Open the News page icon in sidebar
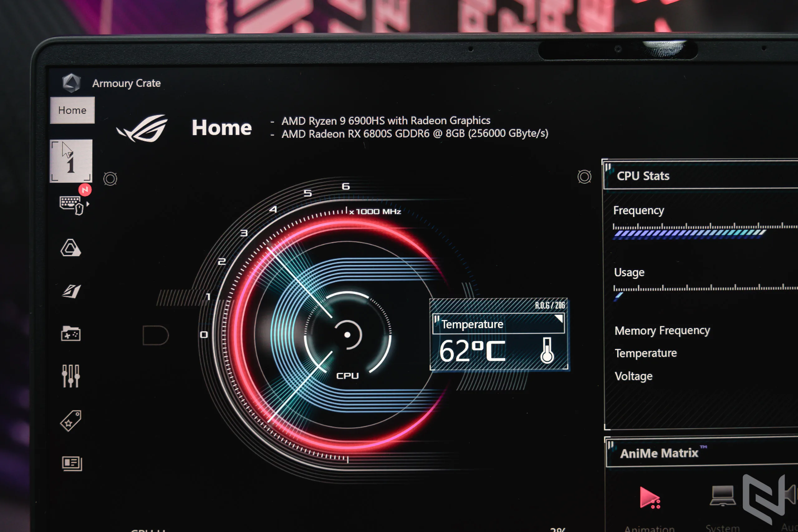The width and height of the screenshot is (798, 532). pyautogui.click(x=72, y=463)
